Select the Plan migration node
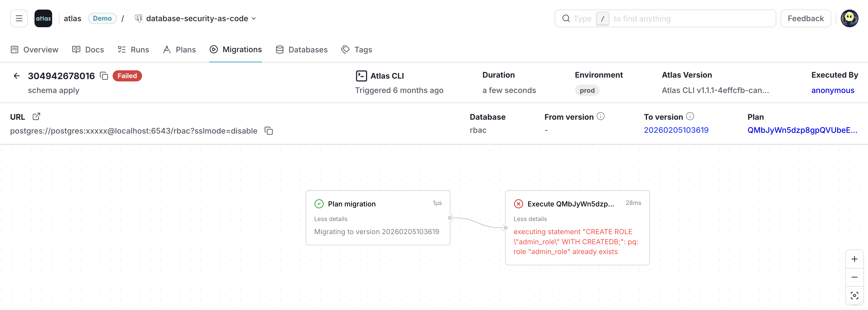 pos(378,218)
